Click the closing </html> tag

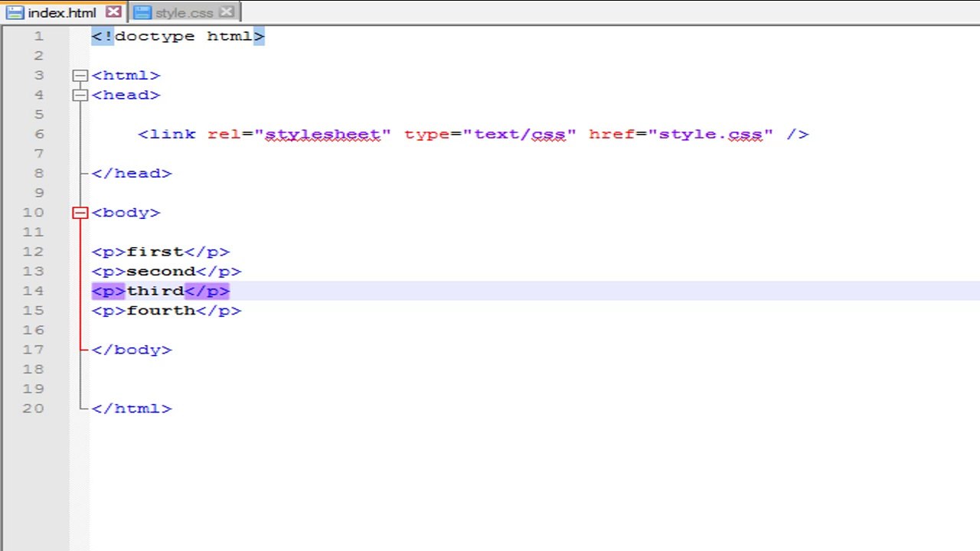point(132,409)
